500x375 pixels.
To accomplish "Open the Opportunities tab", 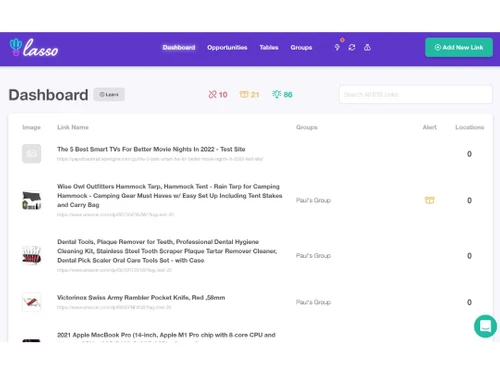I will click(227, 47).
